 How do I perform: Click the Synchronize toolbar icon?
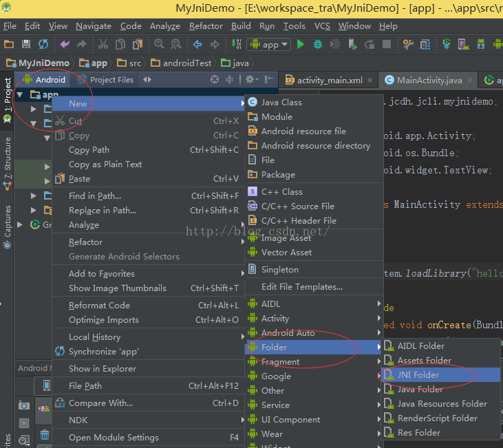pos(43,44)
